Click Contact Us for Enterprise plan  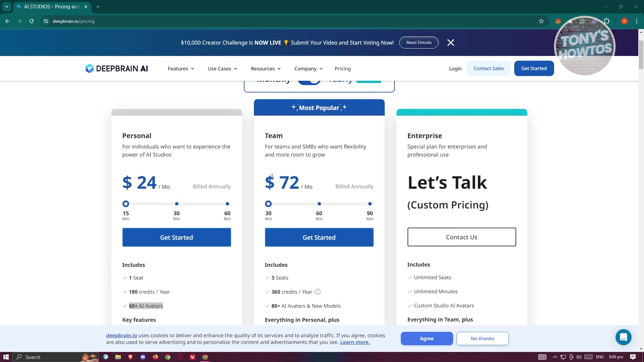click(462, 237)
